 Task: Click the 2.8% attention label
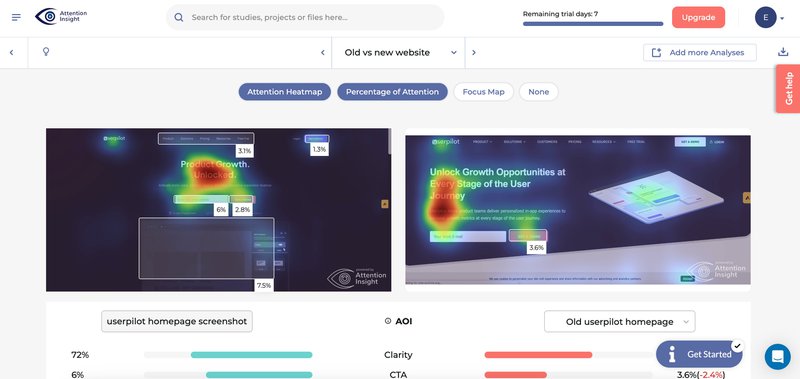tap(243, 210)
